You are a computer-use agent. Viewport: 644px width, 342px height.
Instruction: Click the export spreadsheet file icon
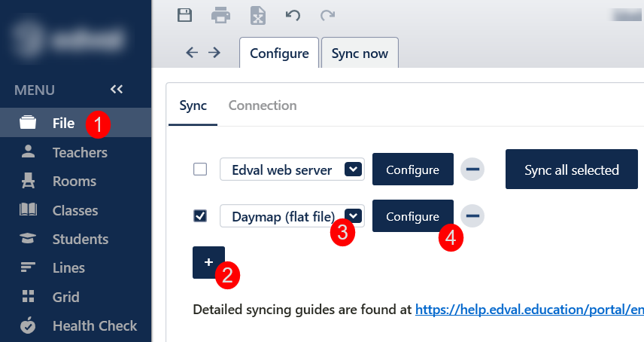(258, 15)
